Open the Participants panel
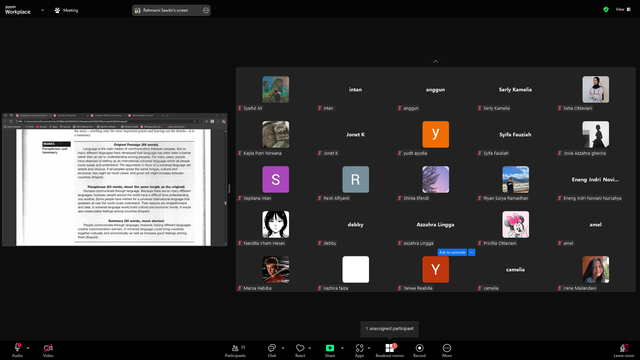Screen dimensions: 640x360 (x=236, y=349)
